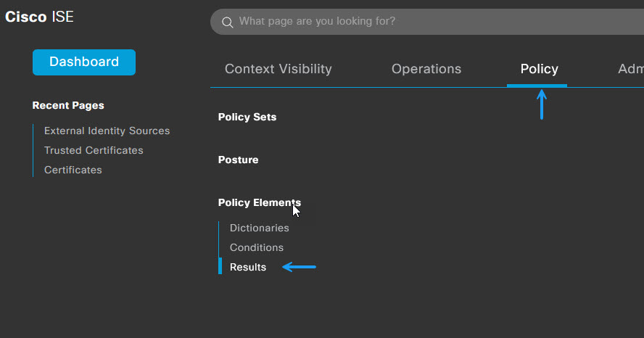Click the Recent Pages heading
The width and height of the screenshot is (644, 338).
point(68,106)
